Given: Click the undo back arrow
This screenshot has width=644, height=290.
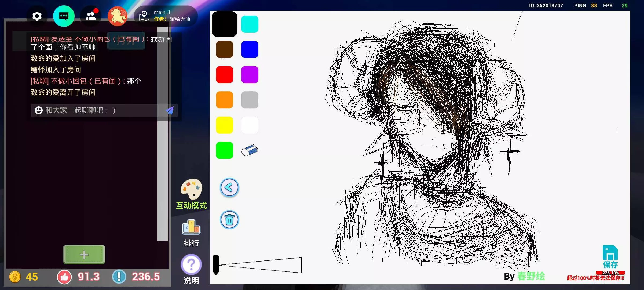Looking at the screenshot, I should tap(229, 187).
